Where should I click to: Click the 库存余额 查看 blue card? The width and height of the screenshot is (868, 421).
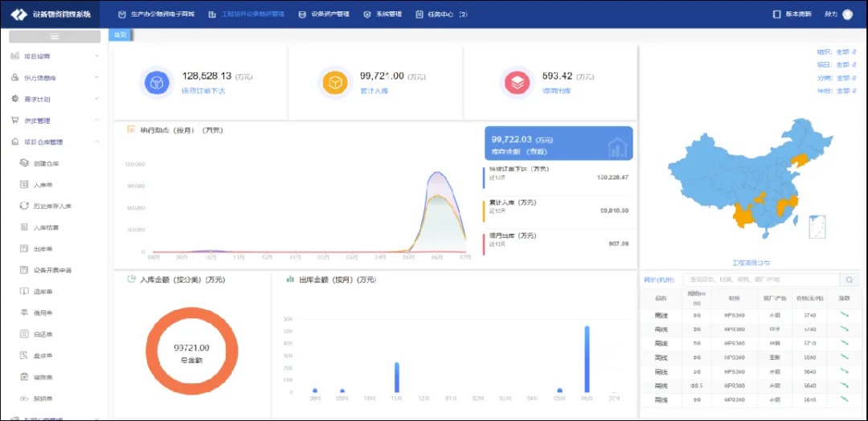click(x=559, y=143)
